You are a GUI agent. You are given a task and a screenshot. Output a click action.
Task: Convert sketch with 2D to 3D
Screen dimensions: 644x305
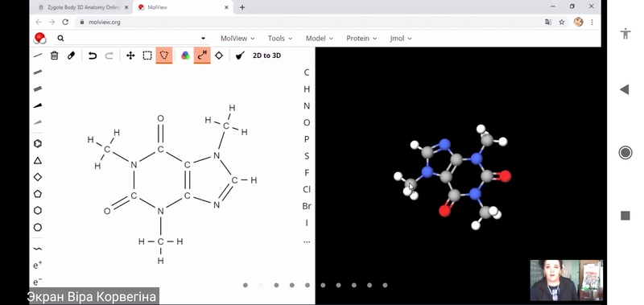[266, 56]
